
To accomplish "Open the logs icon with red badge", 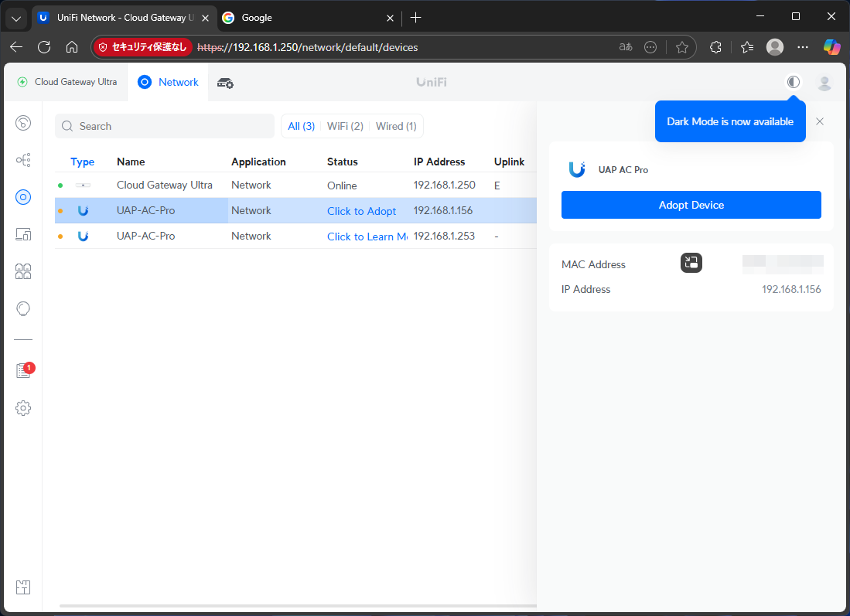I will [23, 371].
